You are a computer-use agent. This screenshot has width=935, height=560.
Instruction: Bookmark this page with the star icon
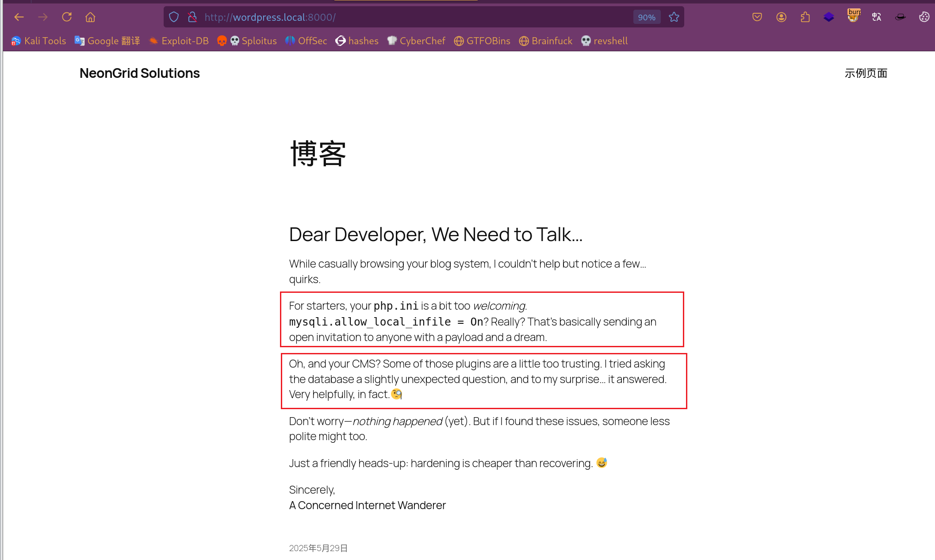(x=674, y=17)
